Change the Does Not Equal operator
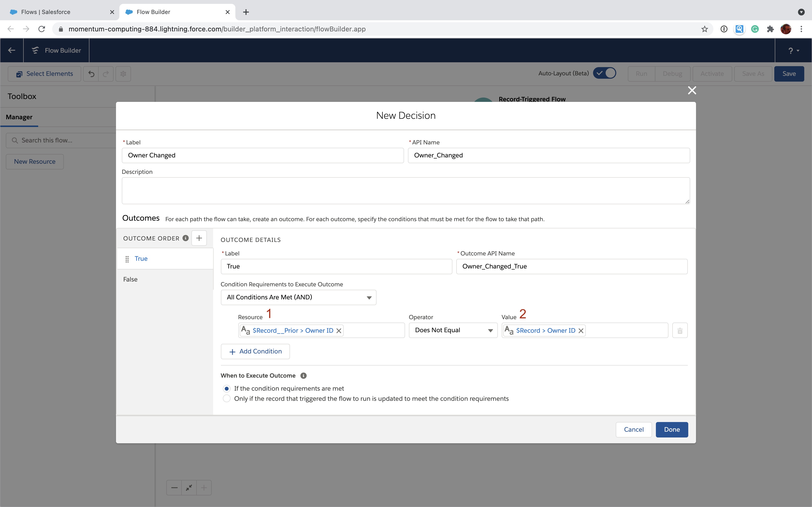 453,330
